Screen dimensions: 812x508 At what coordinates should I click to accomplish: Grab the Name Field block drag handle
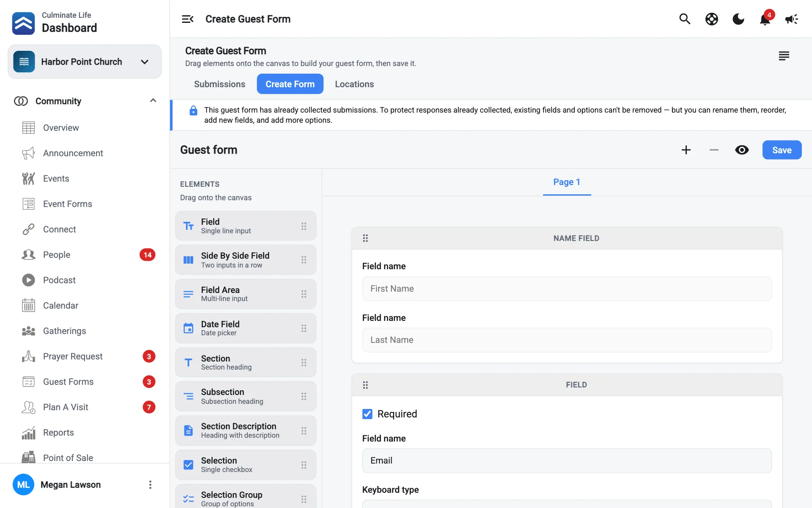pyautogui.click(x=365, y=238)
